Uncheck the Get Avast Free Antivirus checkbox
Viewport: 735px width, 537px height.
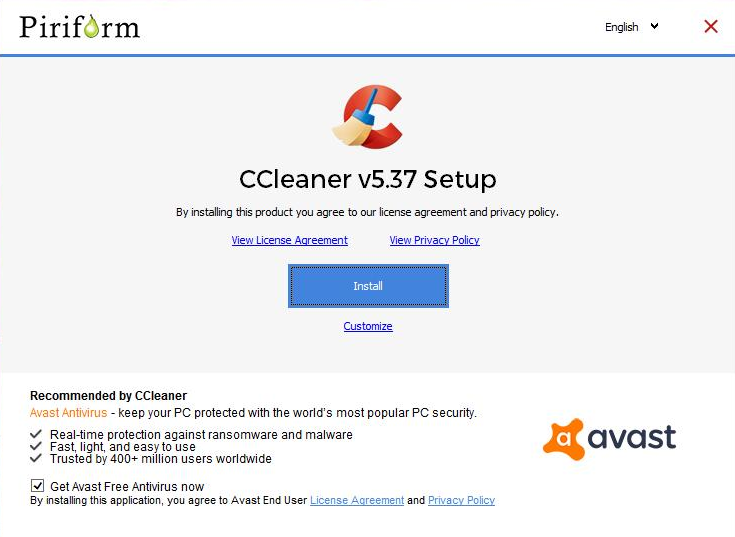point(38,486)
